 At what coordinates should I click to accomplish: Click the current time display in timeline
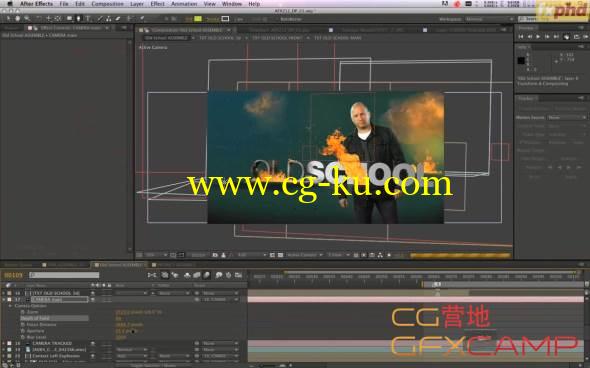13,275
